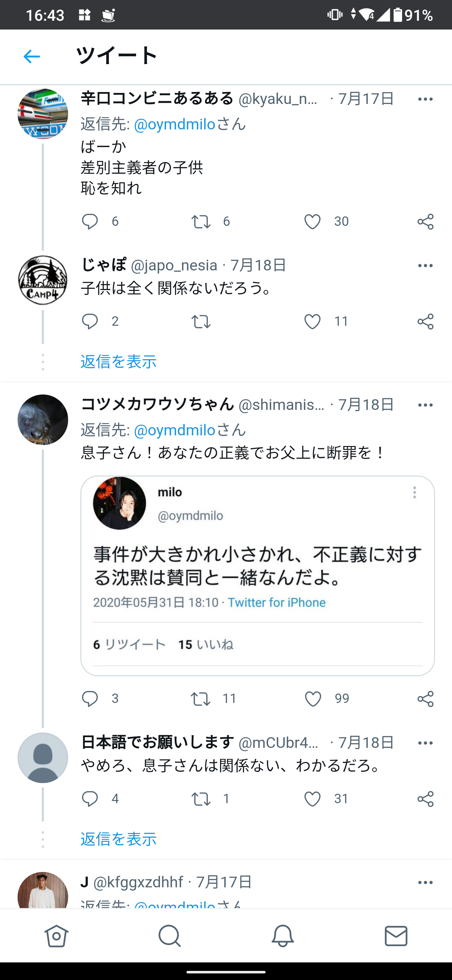
Task: Open more options on じゃぽ's tweet
Action: pyautogui.click(x=425, y=265)
